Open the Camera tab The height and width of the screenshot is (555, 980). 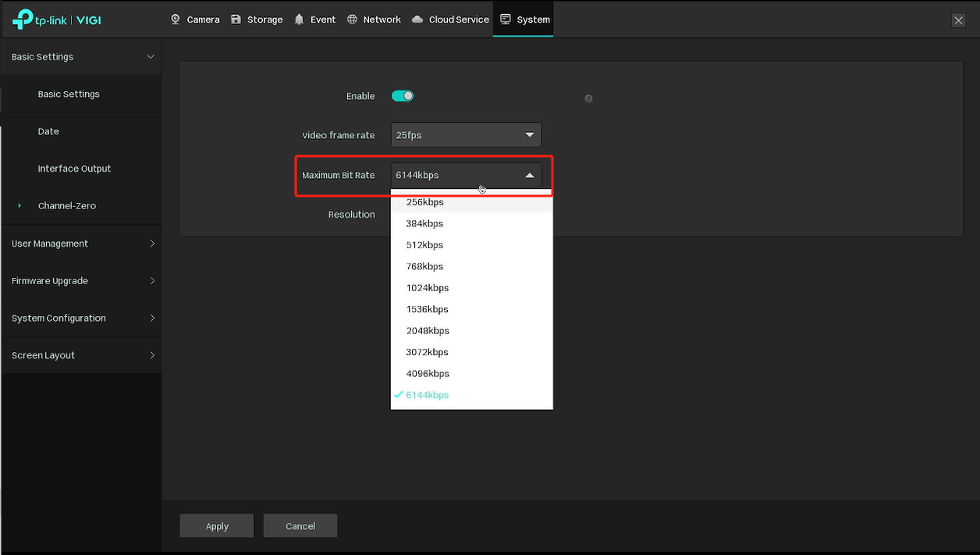195,19
